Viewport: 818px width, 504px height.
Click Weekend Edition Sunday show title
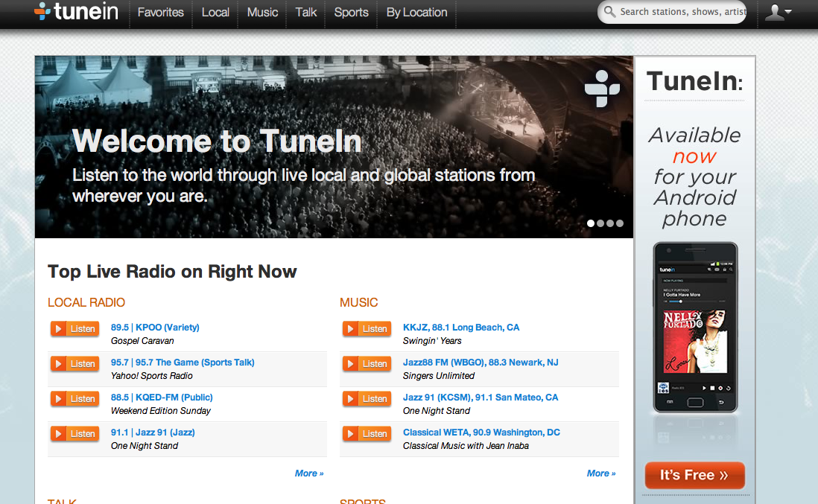pyautogui.click(x=161, y=411)
